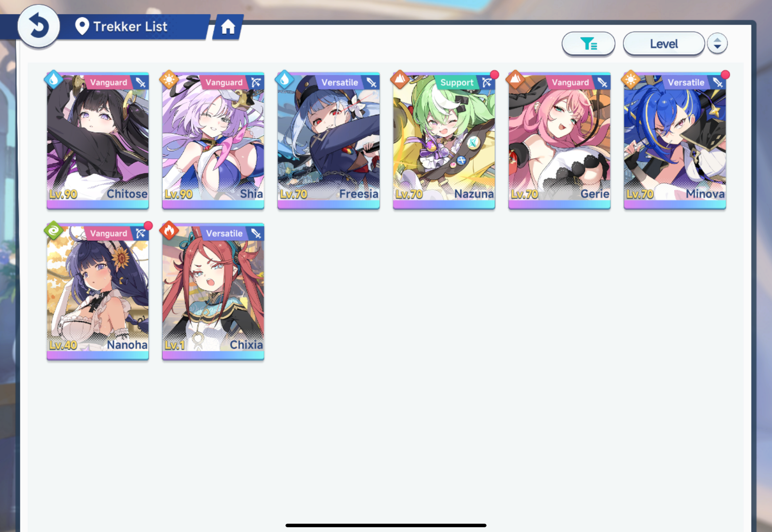This screenshot has width=772, height=532.
Task: Select the Chitose Lv.90 trekker card
Action: [x=98, y=140]
